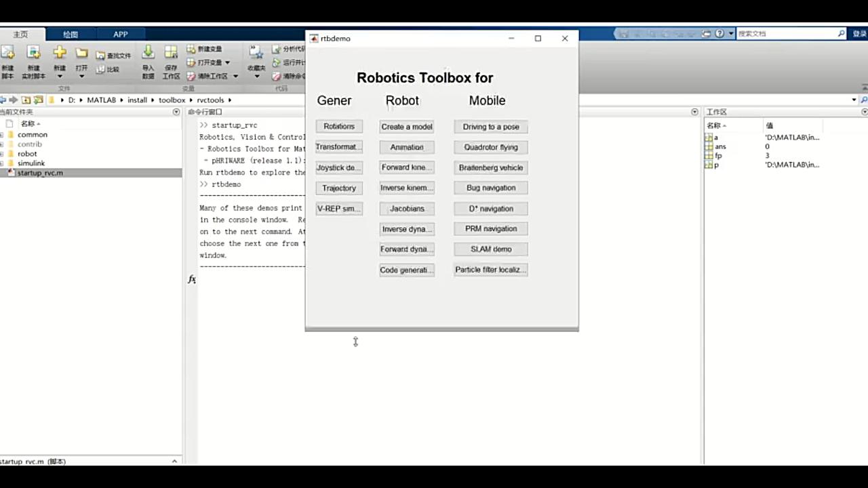
Task: Switch to the Home (主页) tab
Action: coord(21,34)
